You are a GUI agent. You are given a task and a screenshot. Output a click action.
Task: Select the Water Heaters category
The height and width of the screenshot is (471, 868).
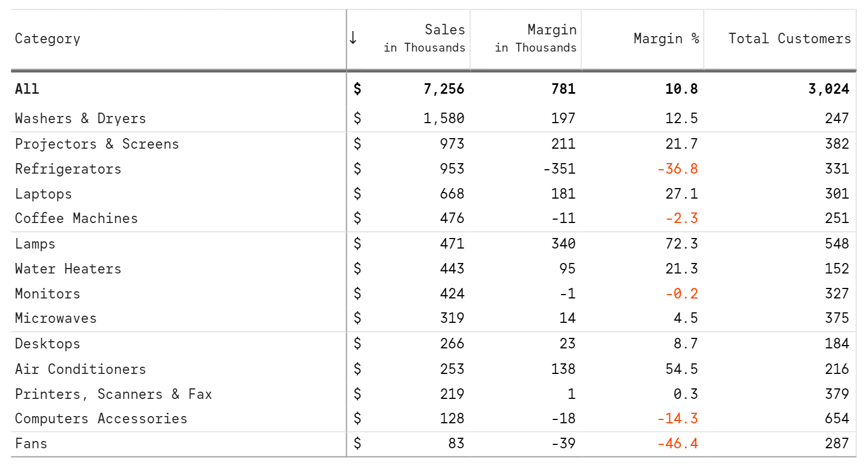pyautogui.click(x=68, y=269)
